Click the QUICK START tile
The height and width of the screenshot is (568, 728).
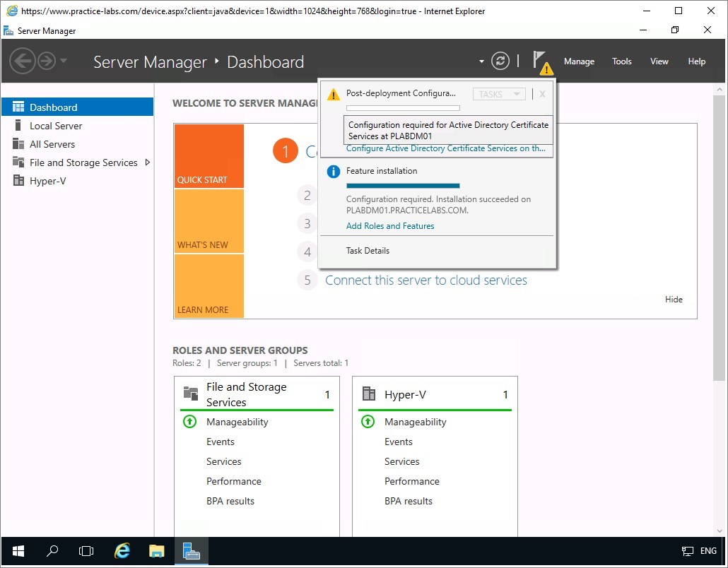tap(209, 156)
